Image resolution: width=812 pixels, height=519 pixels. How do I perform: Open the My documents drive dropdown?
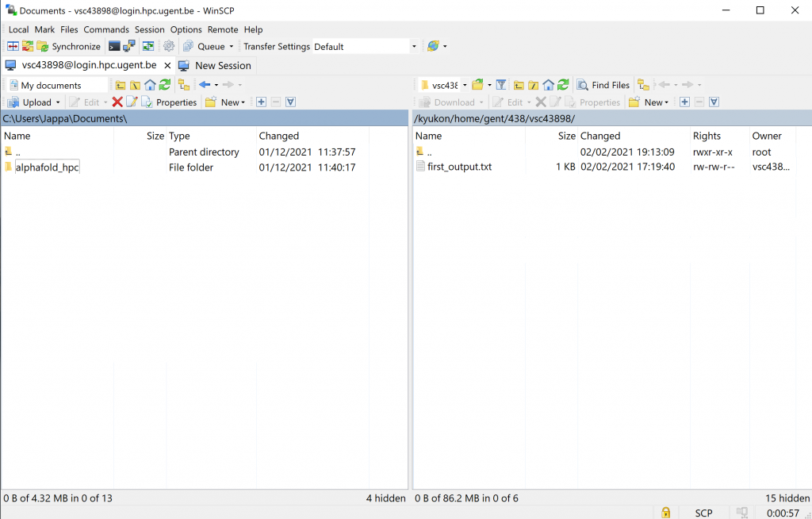[57, 85]
